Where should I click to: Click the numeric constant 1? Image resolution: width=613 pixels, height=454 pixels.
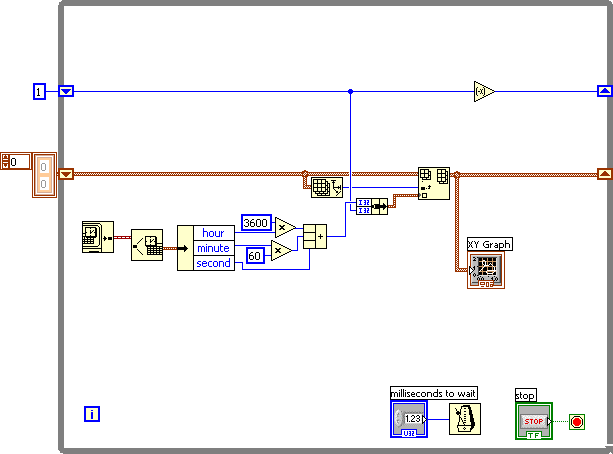(39, 92)
